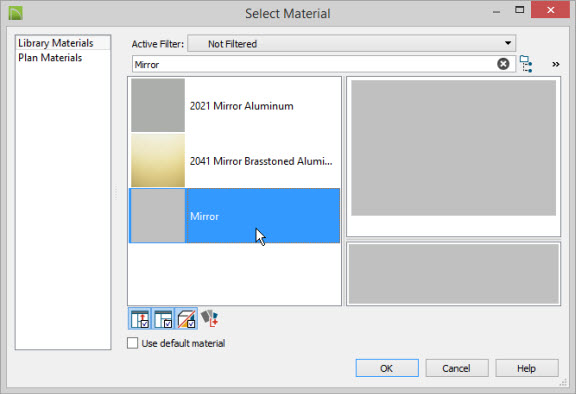Close the Select Material dialog

point(550,10)
